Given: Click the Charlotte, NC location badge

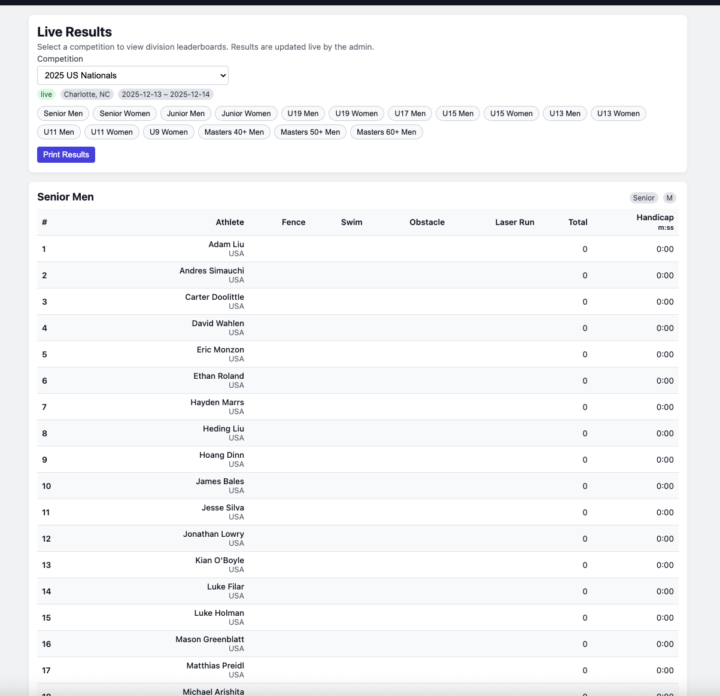Looking at the screenshot, I should tap(87, 94).
